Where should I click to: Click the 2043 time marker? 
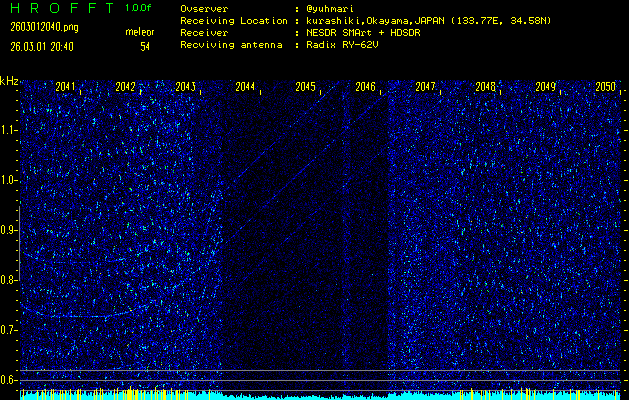(x=185, y=87)
